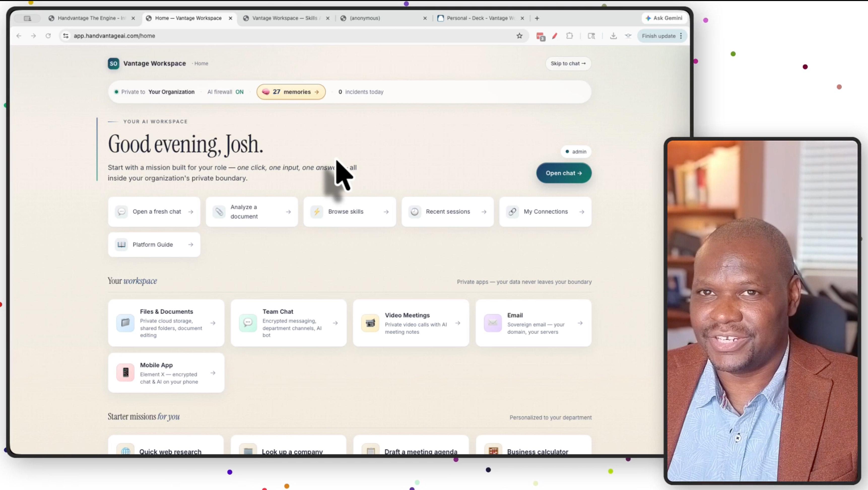The width and height of the screenshot is (868, 490).
Task: Go back using the browser back arrow
Action: [19, 36]
